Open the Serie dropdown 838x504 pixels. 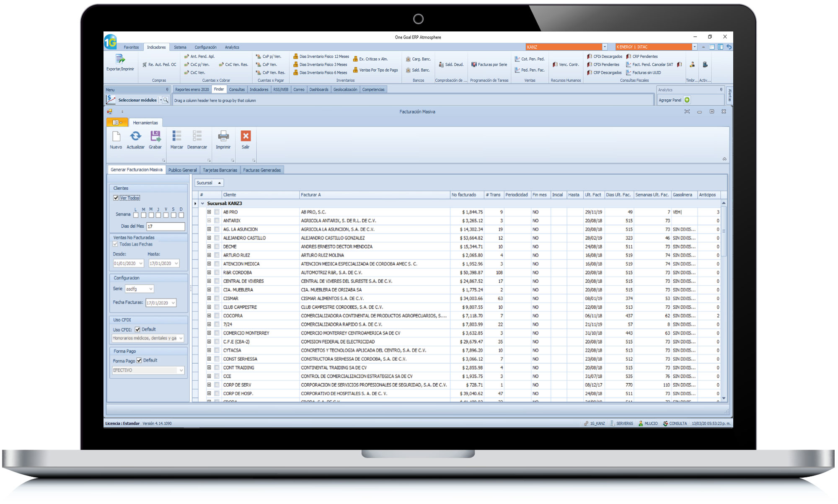[151, 289]
